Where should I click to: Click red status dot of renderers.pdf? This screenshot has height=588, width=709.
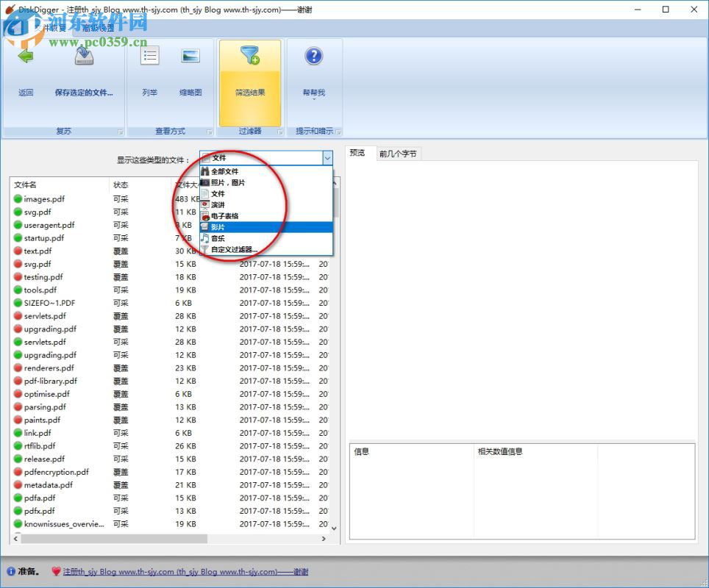pyautogui.click(x=18, y=368)
